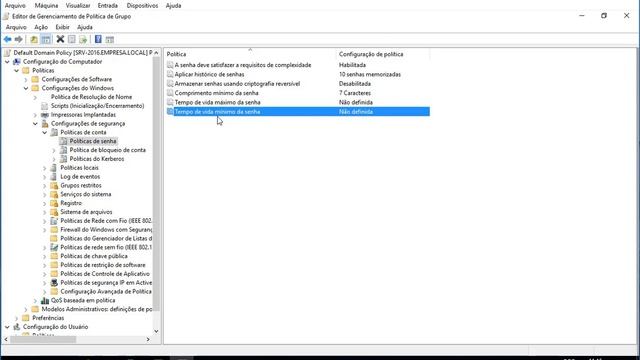Sort by the Política column header
The height and width of the screenshot is (360, 640).
250,54
